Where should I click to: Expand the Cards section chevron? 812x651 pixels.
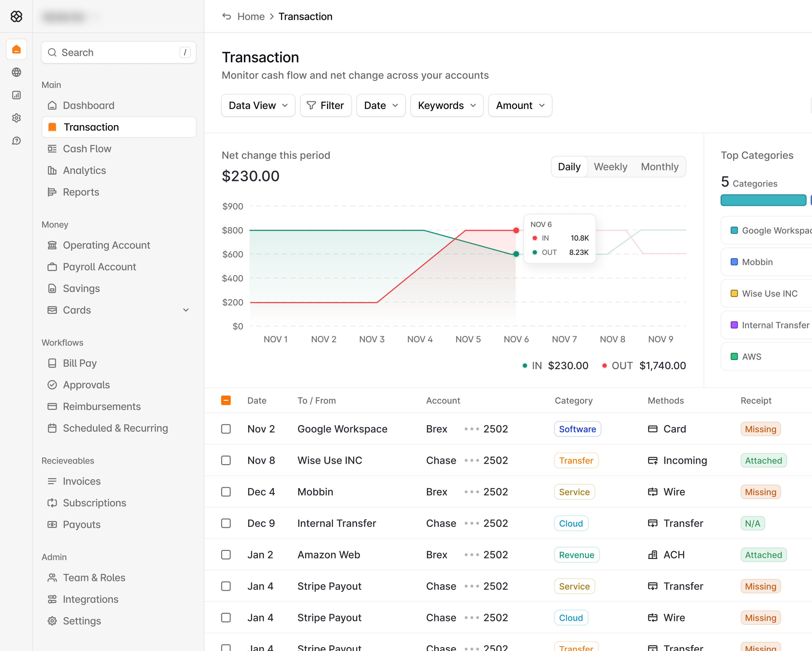[x=186, y=310]
